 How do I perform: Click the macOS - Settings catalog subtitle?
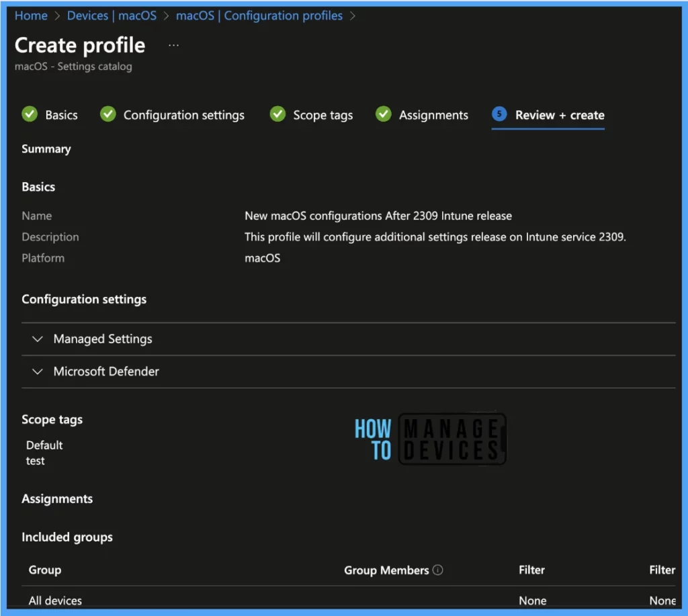pyautogui.click(x=73, y=67)
